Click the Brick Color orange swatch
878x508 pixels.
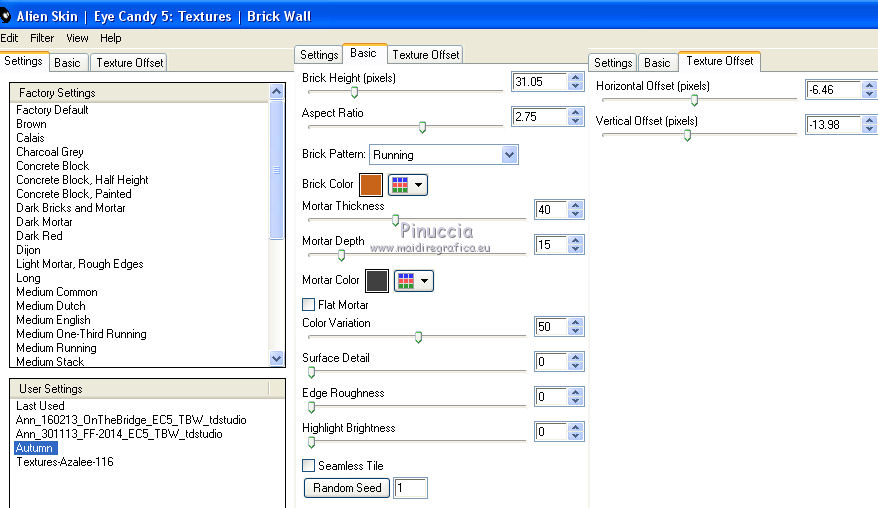coord(371,185)
